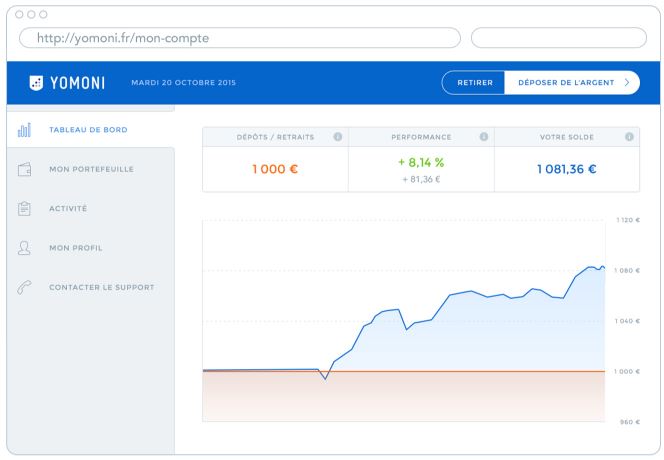Screen dimensions: 664x460
Task: Click the YOMONI brand name link
Action: click(x=77, y=83)
